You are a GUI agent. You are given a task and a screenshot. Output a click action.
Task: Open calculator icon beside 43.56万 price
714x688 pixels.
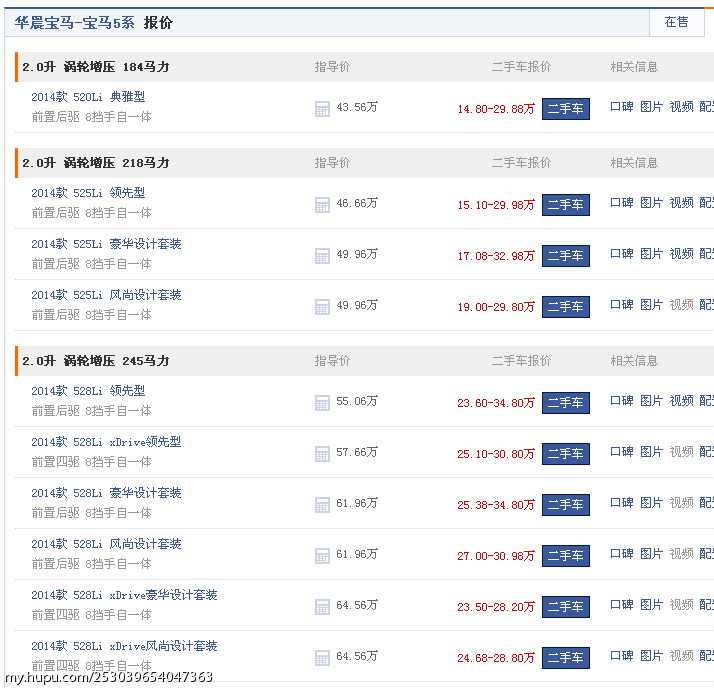click(322, 109)
